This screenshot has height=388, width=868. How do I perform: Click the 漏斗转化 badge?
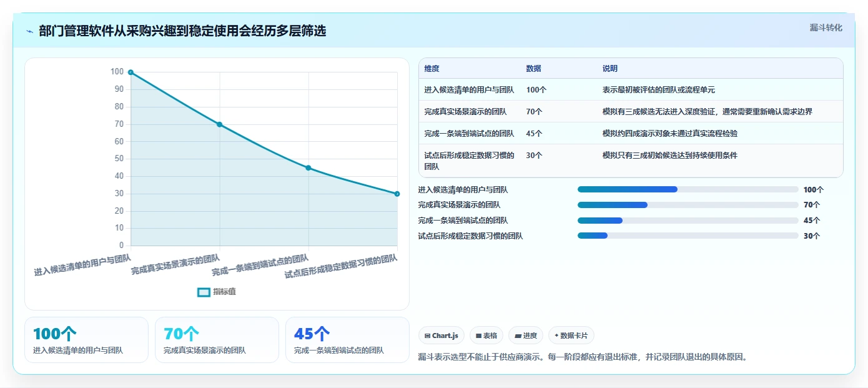(826, 28)
